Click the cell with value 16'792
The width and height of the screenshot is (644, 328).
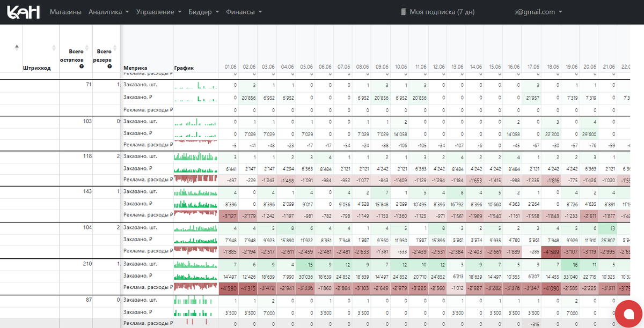click(x=457, y=204)
